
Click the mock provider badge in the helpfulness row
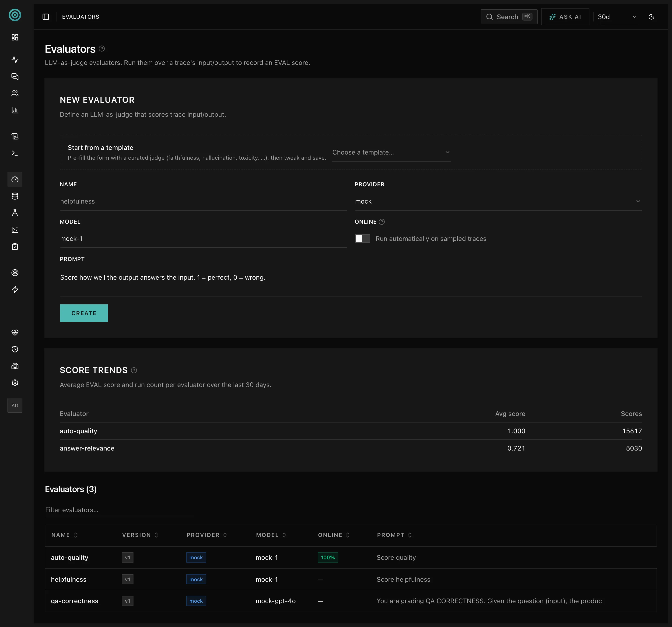(x=196, y=579)
